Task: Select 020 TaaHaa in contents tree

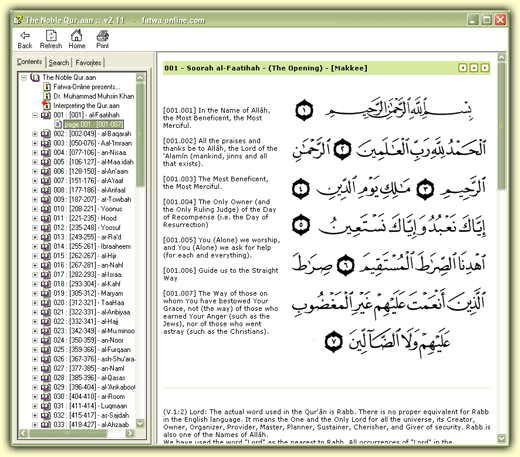Action: 89,303
